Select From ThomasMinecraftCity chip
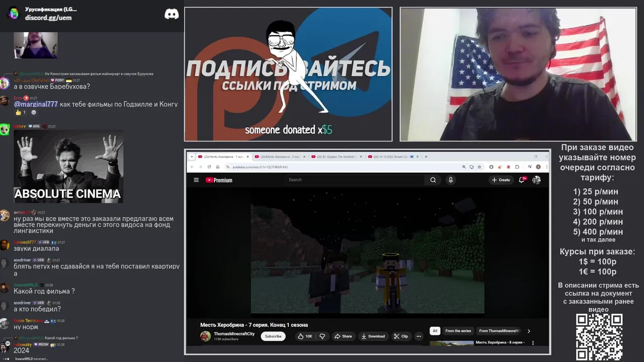Viewport: 644px width, 362px height. [500, 331]
